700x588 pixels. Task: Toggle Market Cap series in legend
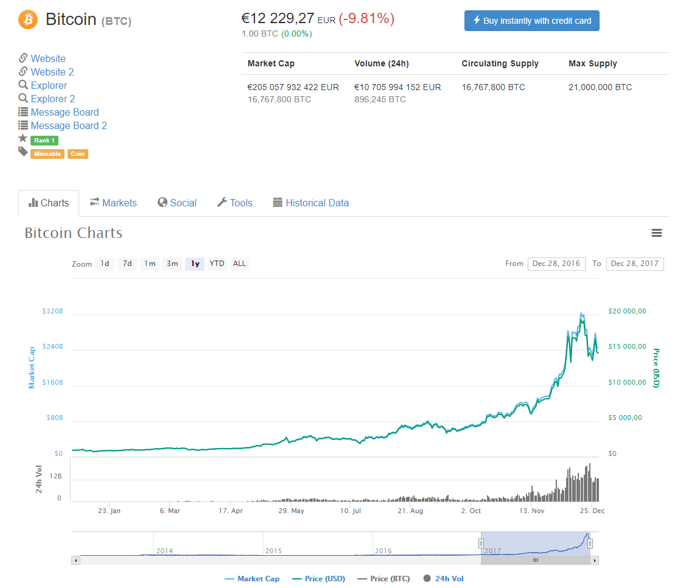coord(252,579)
